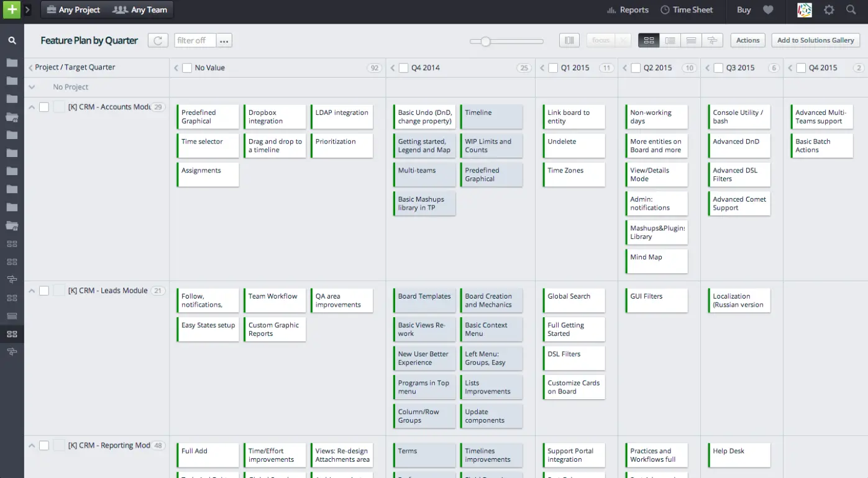Open the GUI Filters card
868x478 pixels.
[x=656, y=300]
